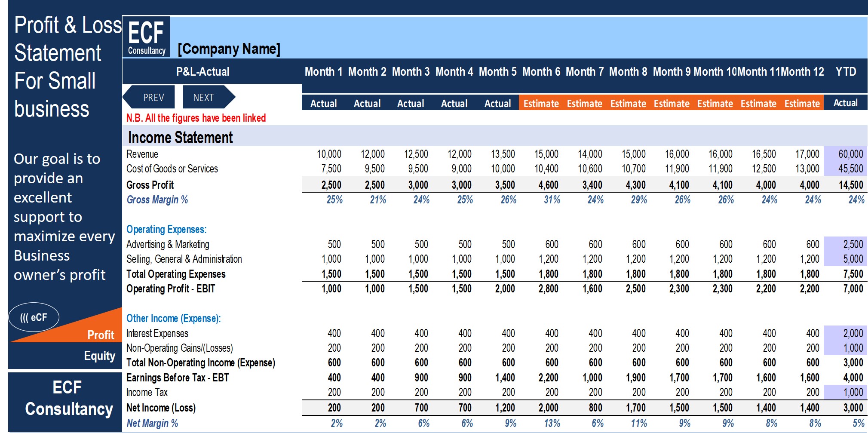The height and width of the screenshot is (433, 868).
Task: Select Month 6 EBIT cell 2,800
Action: (549, 289)
